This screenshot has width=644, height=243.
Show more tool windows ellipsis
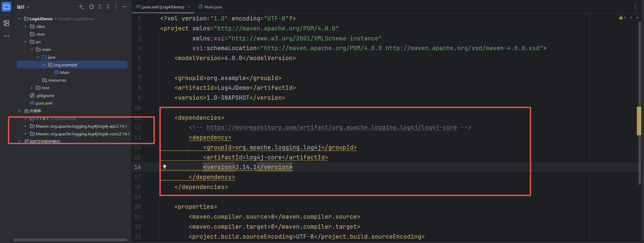pyautogui.click(x=6, y=36)
